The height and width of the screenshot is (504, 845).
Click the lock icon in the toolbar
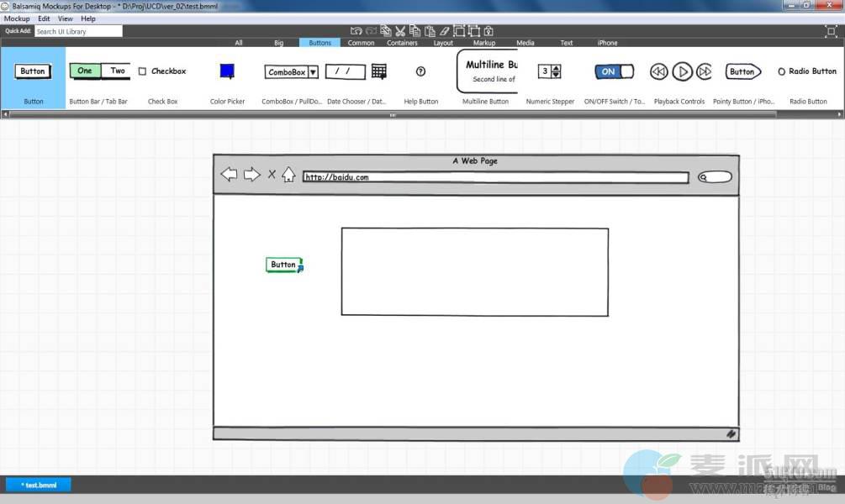click(x=489, y=31)
